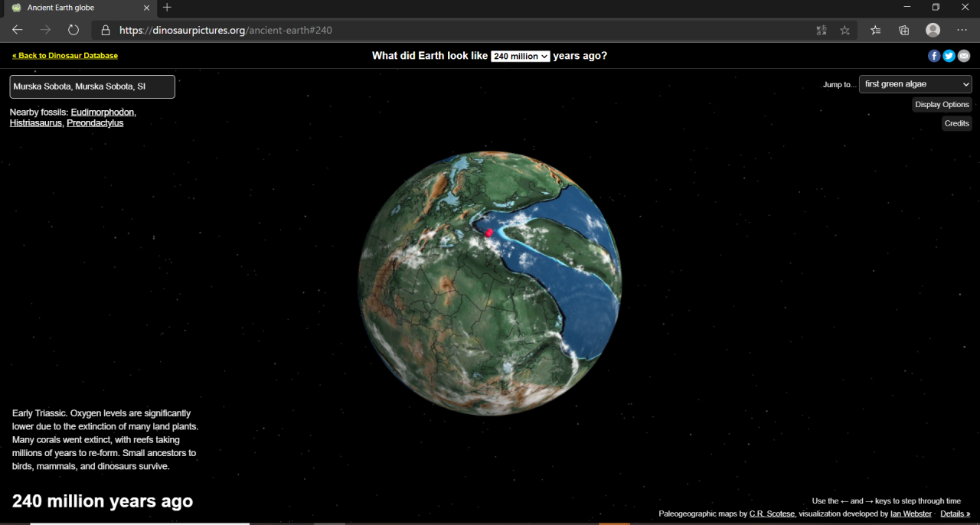Click the Murska Sobota location search field

92,86
